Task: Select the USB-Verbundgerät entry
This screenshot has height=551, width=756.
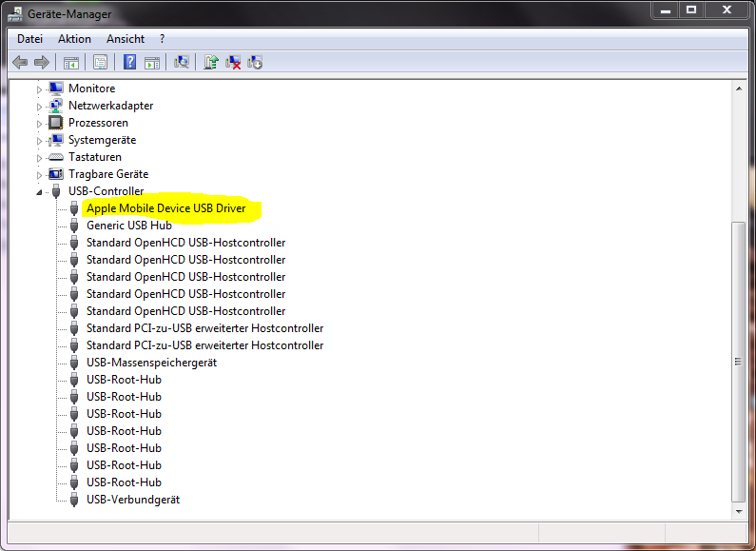Action: coord(133,500)
